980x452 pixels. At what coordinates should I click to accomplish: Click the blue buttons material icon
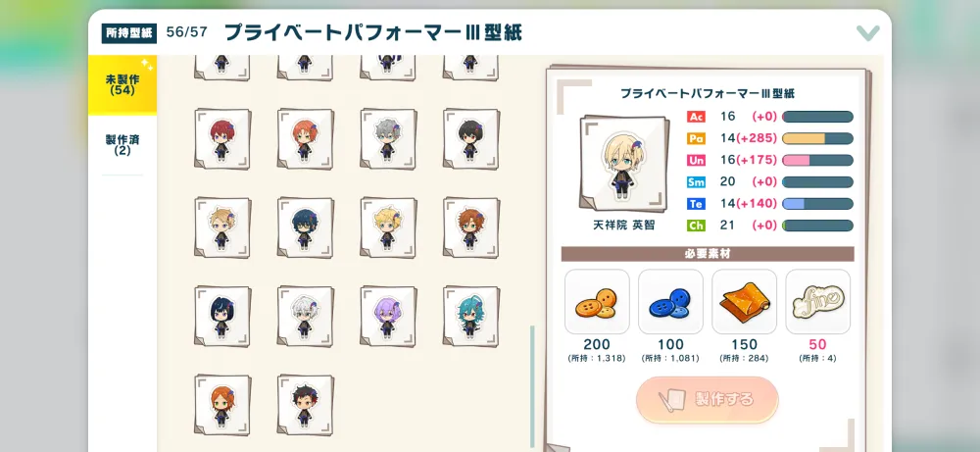670,301
